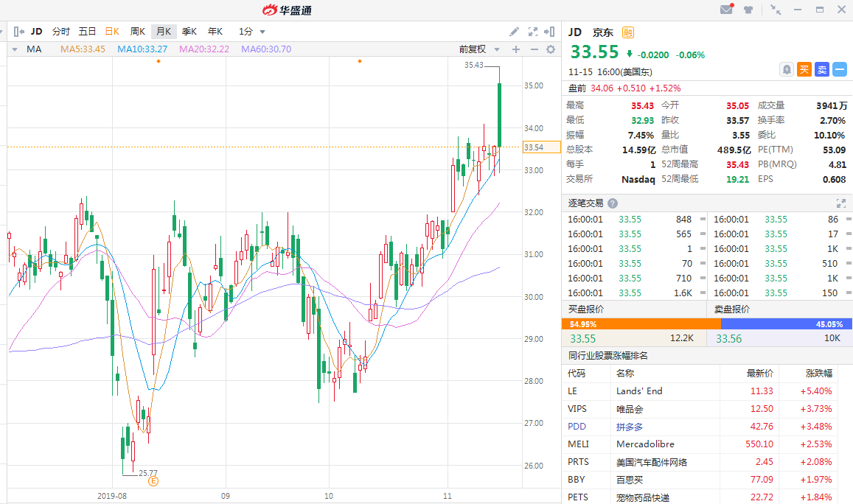Open the 1分 minute interval dropdown
Viewport: 853px width, 504px height.
tap(252, 32)
